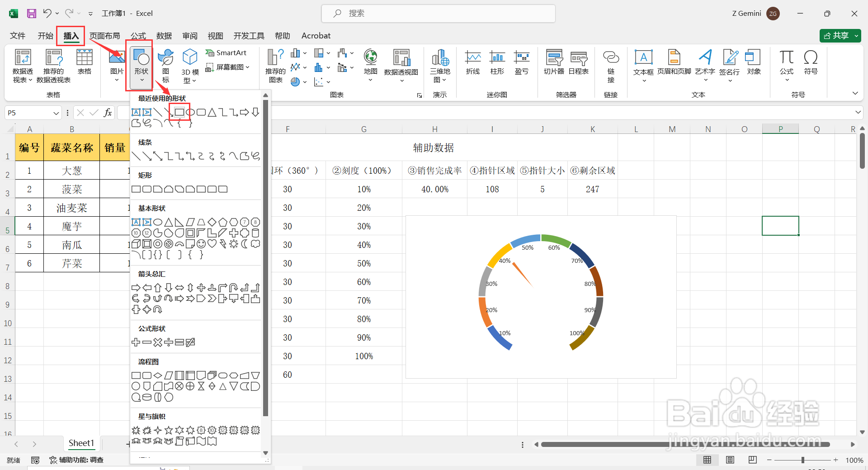The height and width of the screenshot is (470, 868).
Task: Open the 3D Models (3D模型) button
Action: [x=190, y=66]
